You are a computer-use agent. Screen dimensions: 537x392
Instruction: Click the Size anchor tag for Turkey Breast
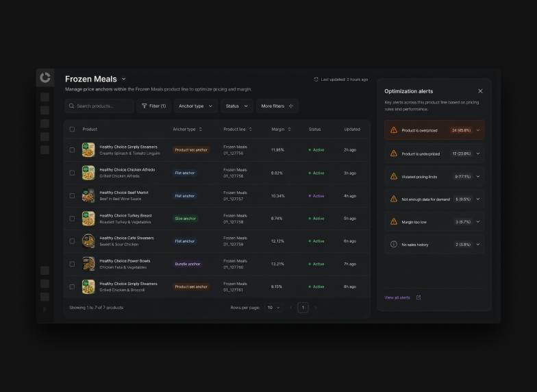tap(185, 218)
